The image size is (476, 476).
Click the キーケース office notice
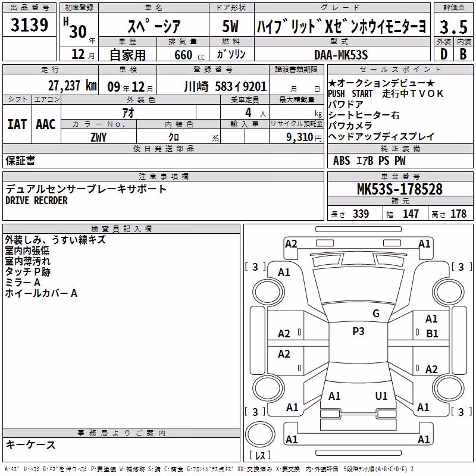click(x=30, y=445)
